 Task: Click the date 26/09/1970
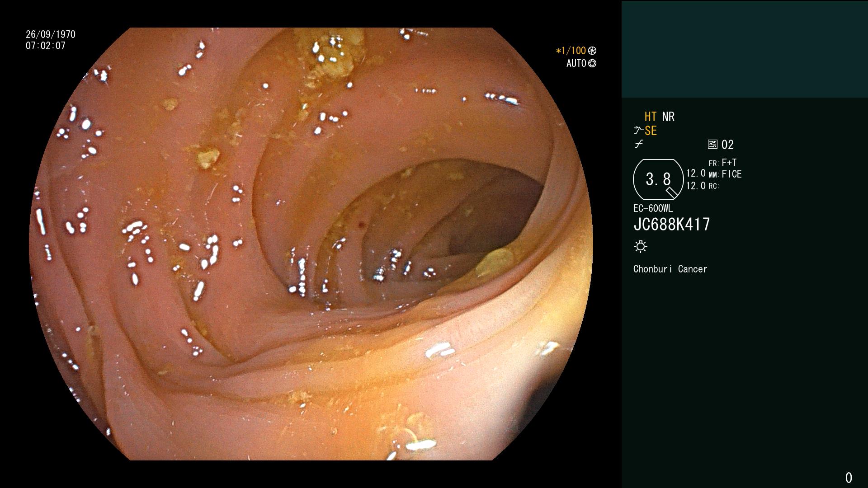[51, 34]
